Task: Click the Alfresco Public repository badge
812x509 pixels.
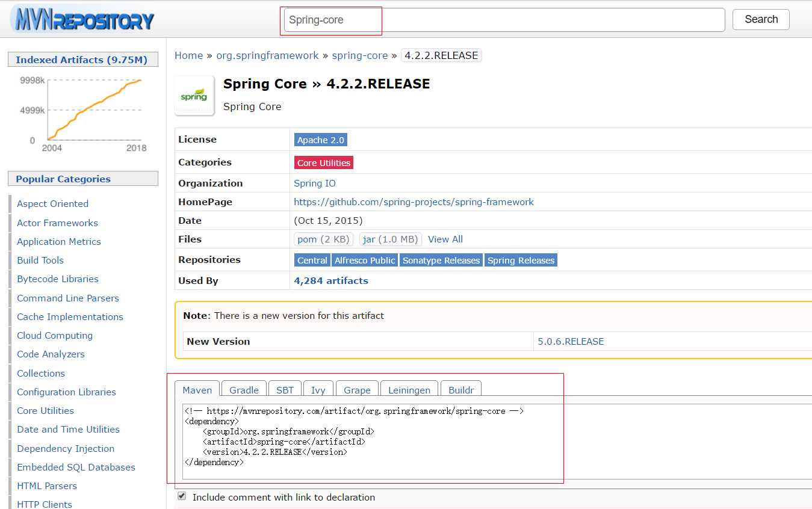Action: click(x=365, y=260)
